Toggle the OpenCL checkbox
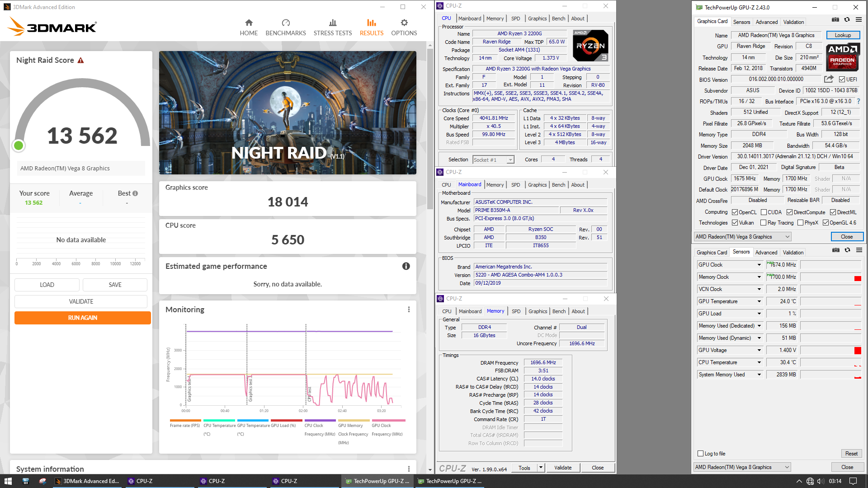 [735, 212]
